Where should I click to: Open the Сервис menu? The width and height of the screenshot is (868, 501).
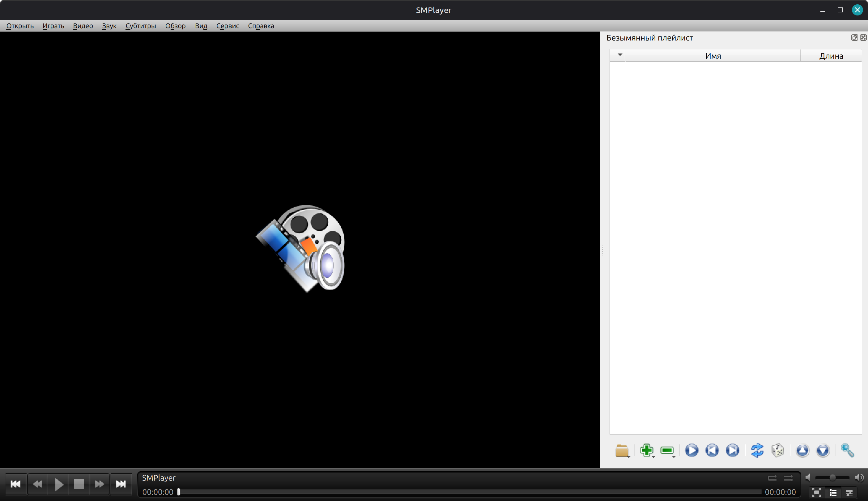228,26
